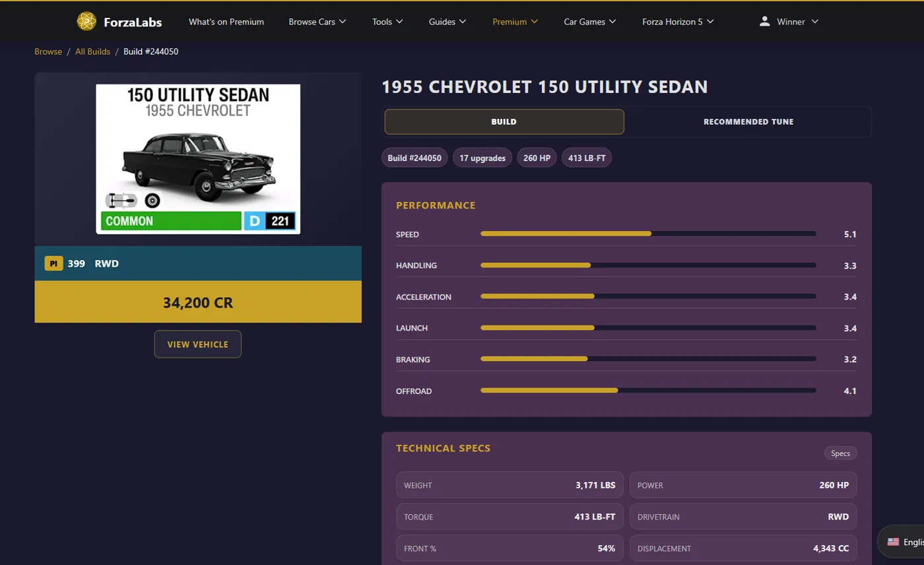Switch to the Recommended Tune tab
The height and width of the screenshot is (565, 924).
(x=748, y=121)
